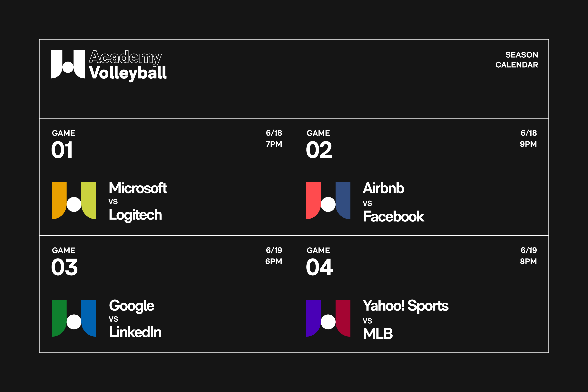The height and width of the screenshot is (392, 588).
Task: Click the large 03 game number
Action: (64, 267)
